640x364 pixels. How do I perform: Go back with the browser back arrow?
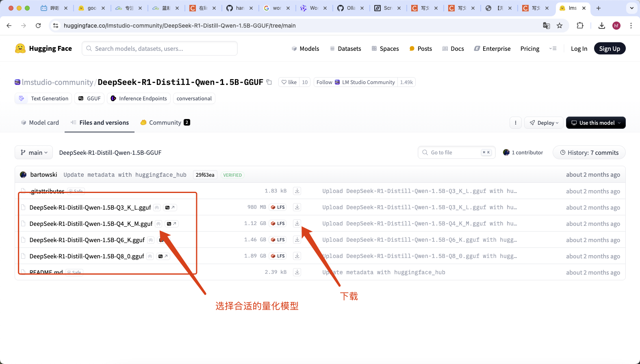(x=9, y=26)
